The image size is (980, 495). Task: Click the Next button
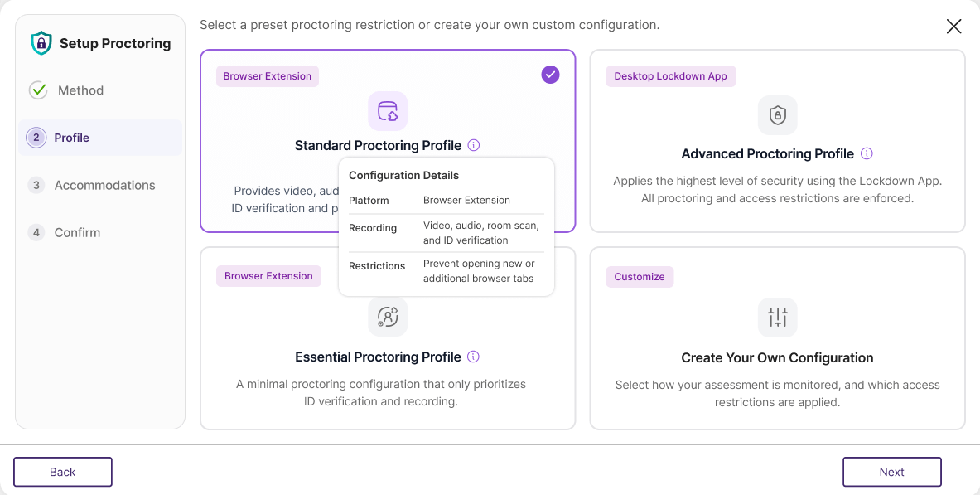pyautogui.click(x=891, y=471)
